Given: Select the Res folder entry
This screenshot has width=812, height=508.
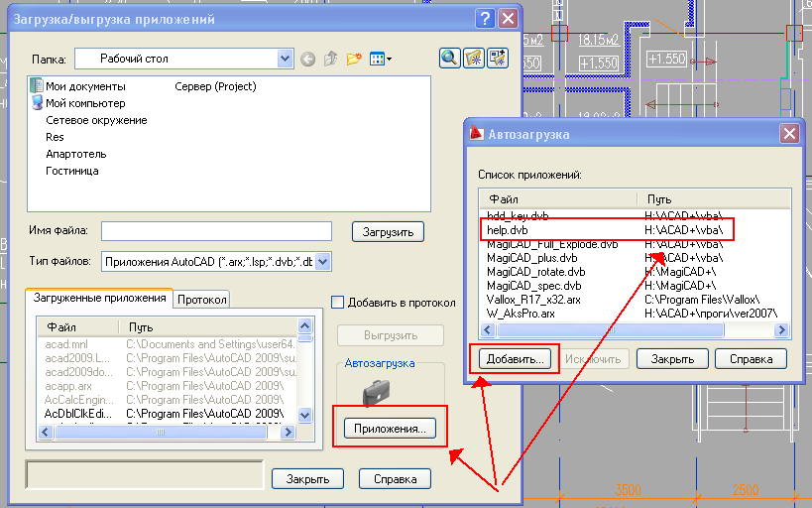Looking at the screenshot, I should [x=55, y=137].
